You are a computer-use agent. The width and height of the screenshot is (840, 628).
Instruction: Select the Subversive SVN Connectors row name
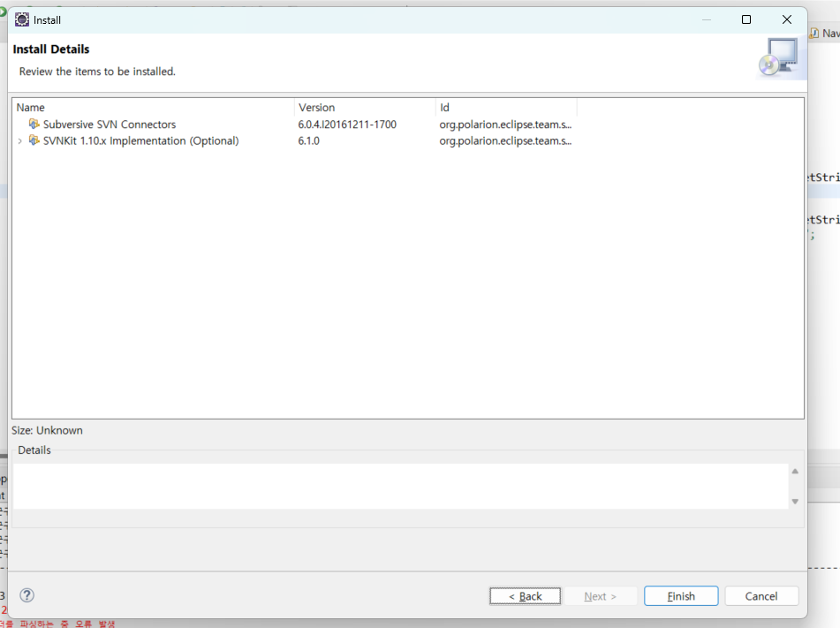(x=110, y=125)
